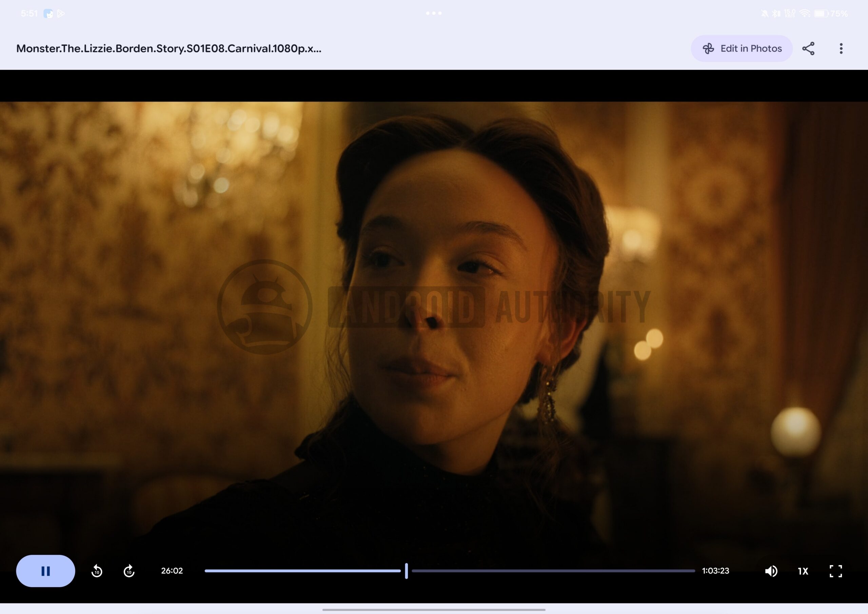
Task: Click the elapsed time 26:02
Action: click(172, 571)
